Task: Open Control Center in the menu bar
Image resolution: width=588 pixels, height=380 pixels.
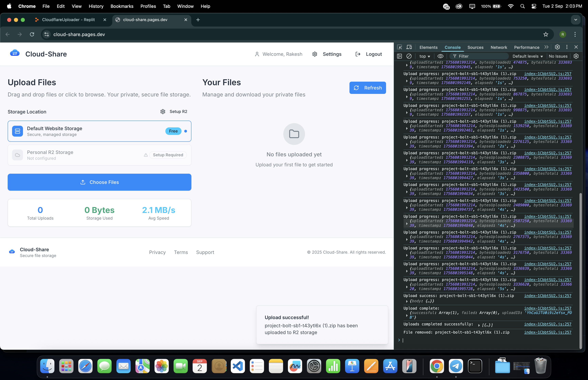Action: point(533,6)
